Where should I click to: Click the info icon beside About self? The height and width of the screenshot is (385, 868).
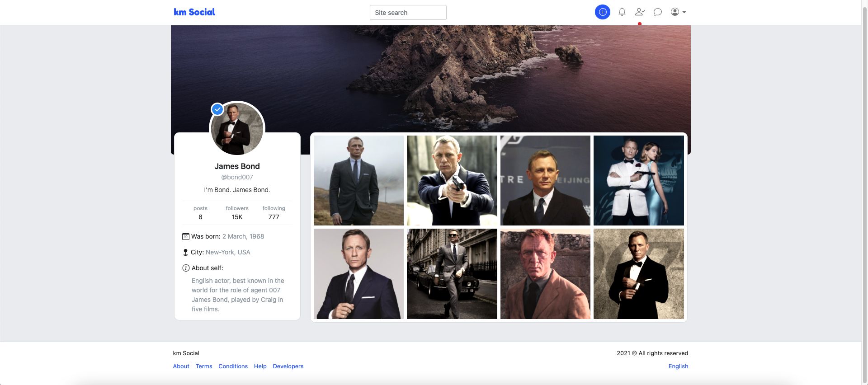point(186,268)
